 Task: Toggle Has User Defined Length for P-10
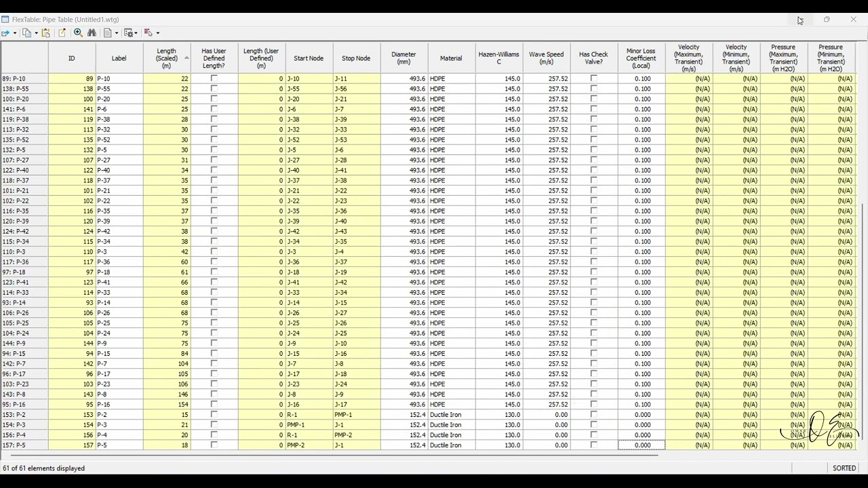pos(214,79)
